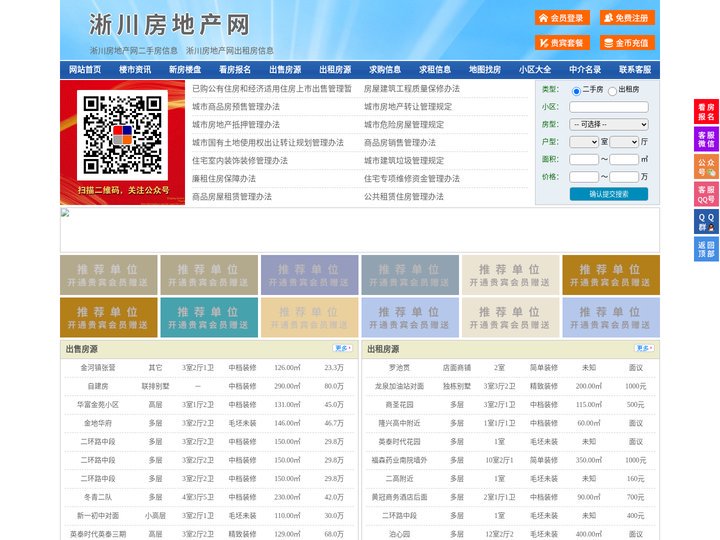Viewport: 720px width, 540px height.
Task: Click the 淅川房地产网 site logo
Action: 169,25
